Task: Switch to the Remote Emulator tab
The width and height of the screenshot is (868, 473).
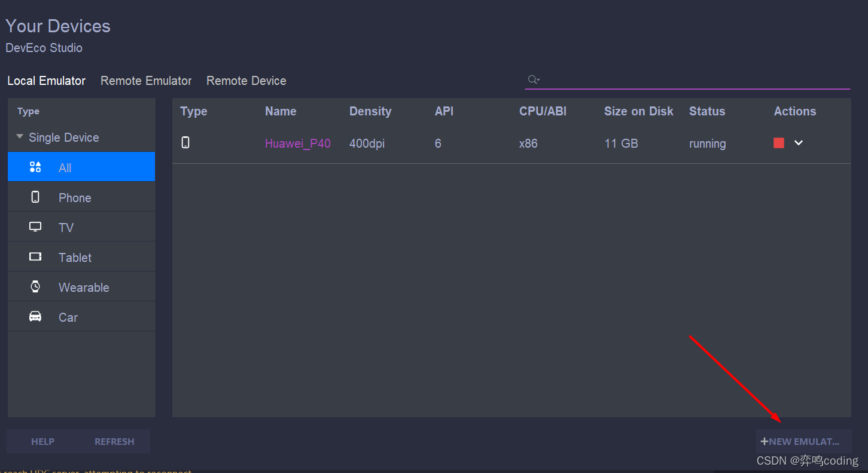Action: 146,81
